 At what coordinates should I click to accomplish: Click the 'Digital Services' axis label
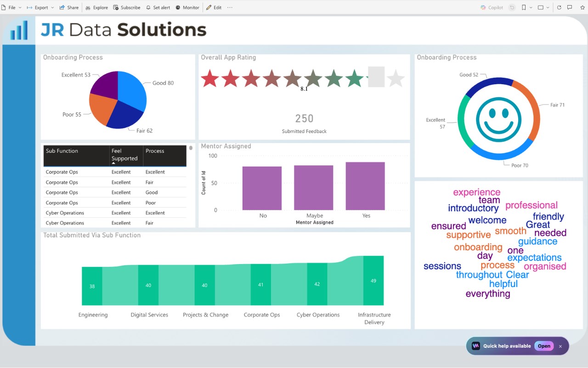[x=149, y=315]
